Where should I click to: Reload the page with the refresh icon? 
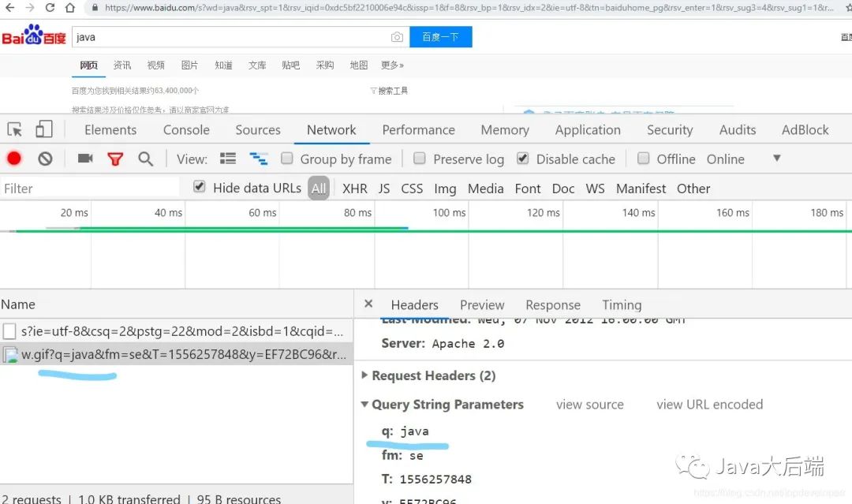(x=50, y=8)
